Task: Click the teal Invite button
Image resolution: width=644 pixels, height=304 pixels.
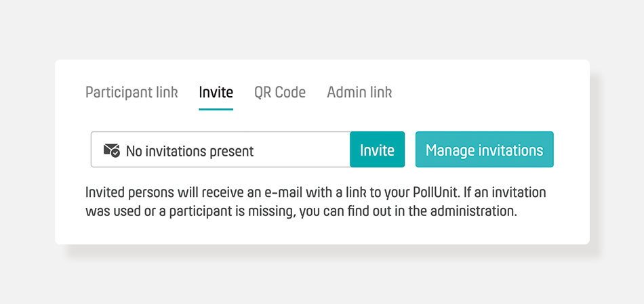Action: 377,150
